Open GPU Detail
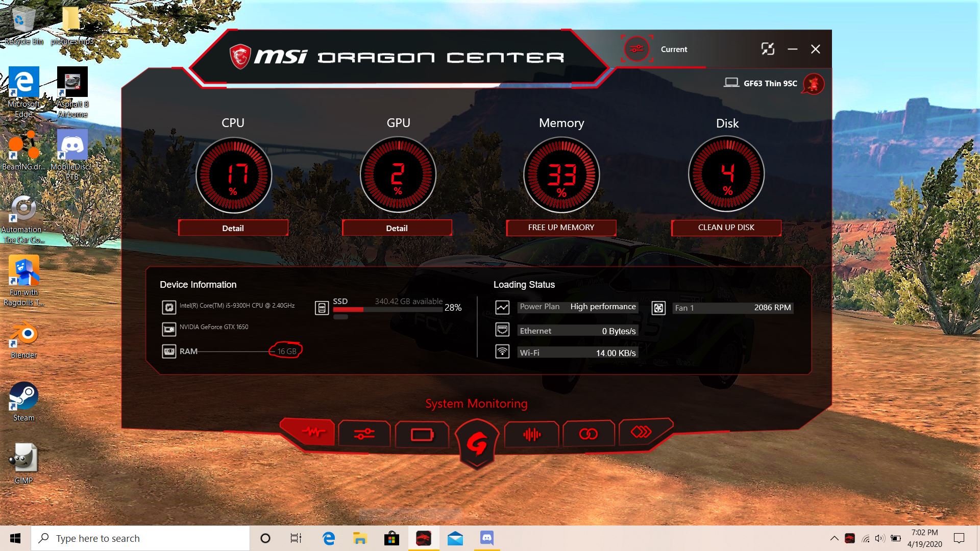This screenshot has height=551, width=980. pyautogui.click(x=397, y=228)
